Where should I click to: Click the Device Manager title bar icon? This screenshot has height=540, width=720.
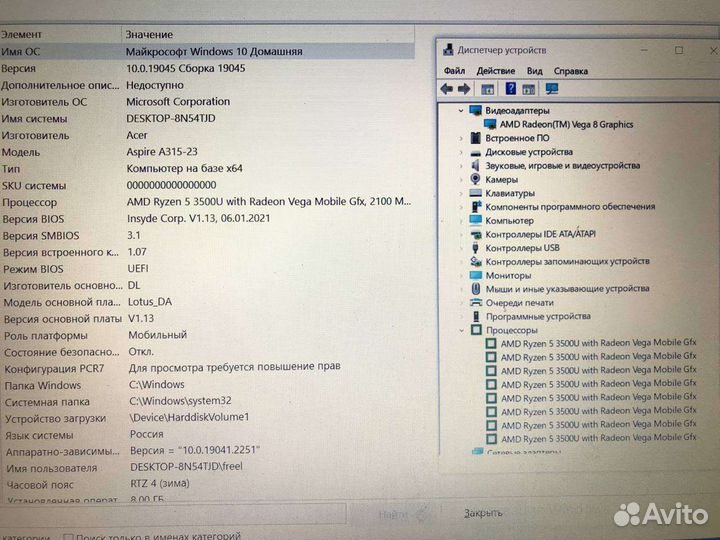coord(449,50)
